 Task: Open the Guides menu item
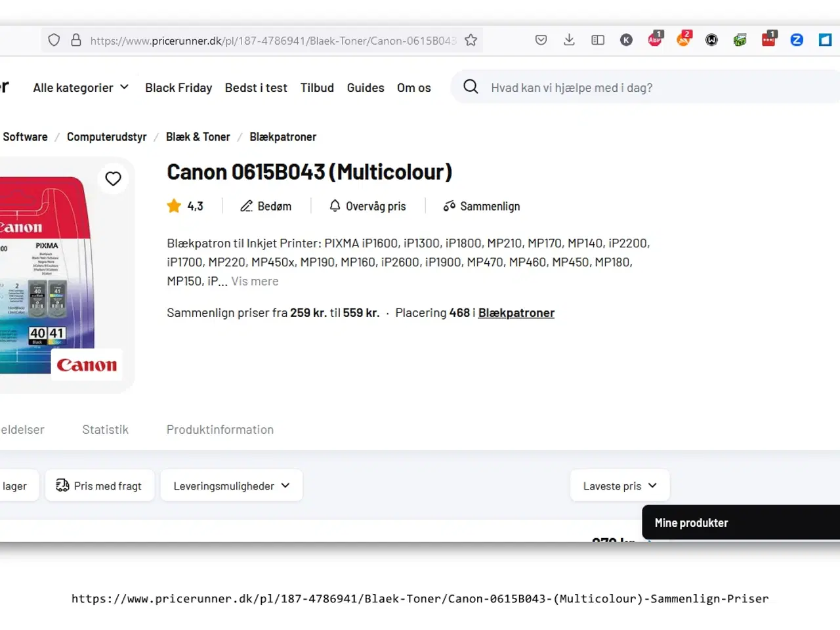[366, 87]
